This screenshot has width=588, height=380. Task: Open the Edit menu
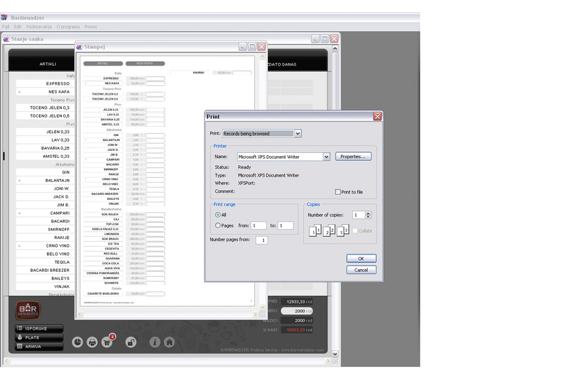coord(17,27)
